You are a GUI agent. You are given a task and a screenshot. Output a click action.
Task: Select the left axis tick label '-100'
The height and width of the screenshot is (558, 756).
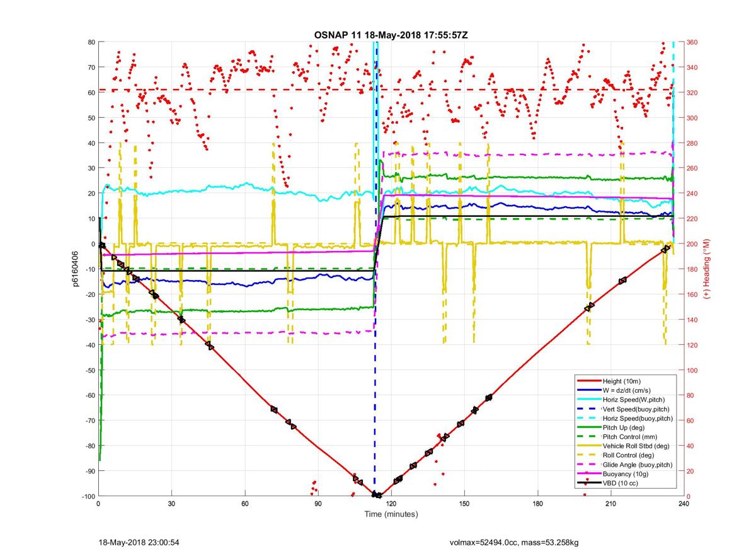pos(88,496)
